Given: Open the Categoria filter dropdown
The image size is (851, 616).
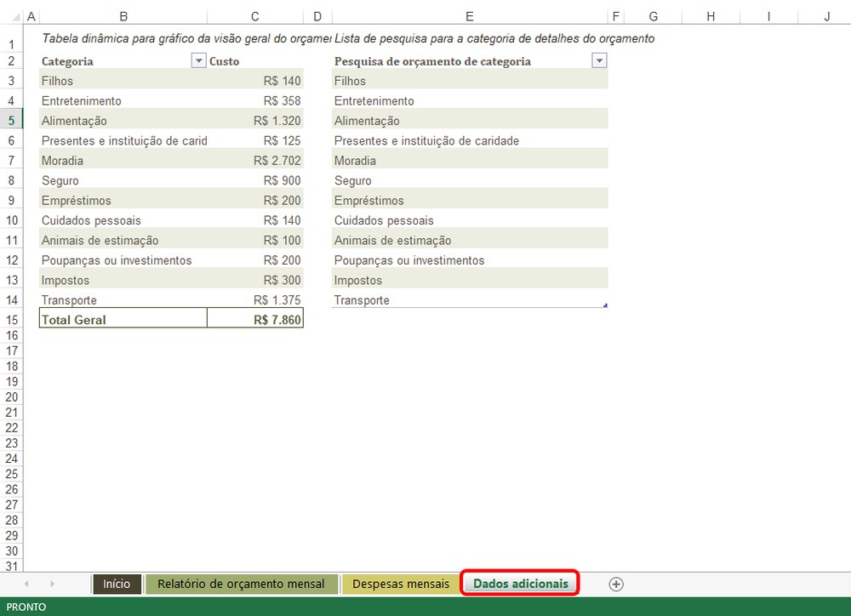Looking at the screenshot, I should tap(198, 60).
